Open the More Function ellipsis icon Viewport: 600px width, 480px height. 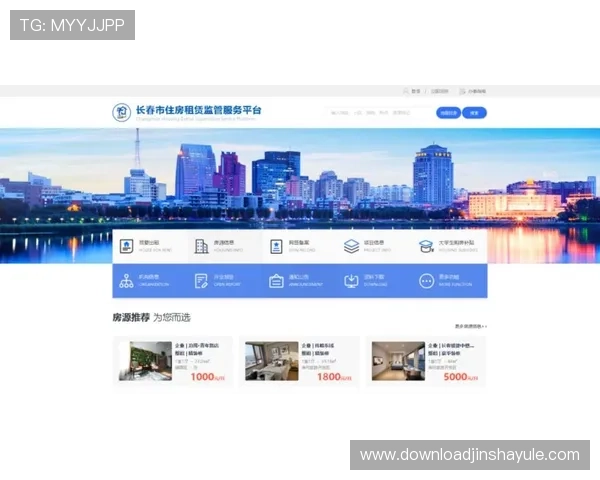[x=426, y=281]
